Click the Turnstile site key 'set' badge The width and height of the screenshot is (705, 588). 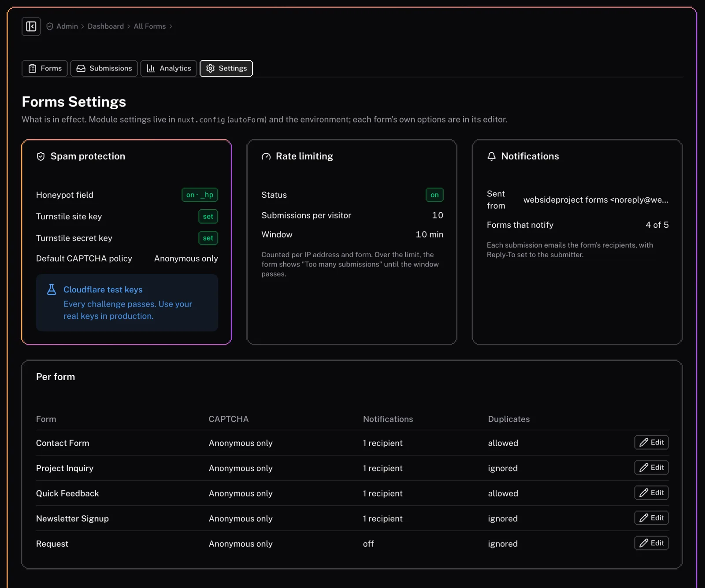tap(208, 216)
